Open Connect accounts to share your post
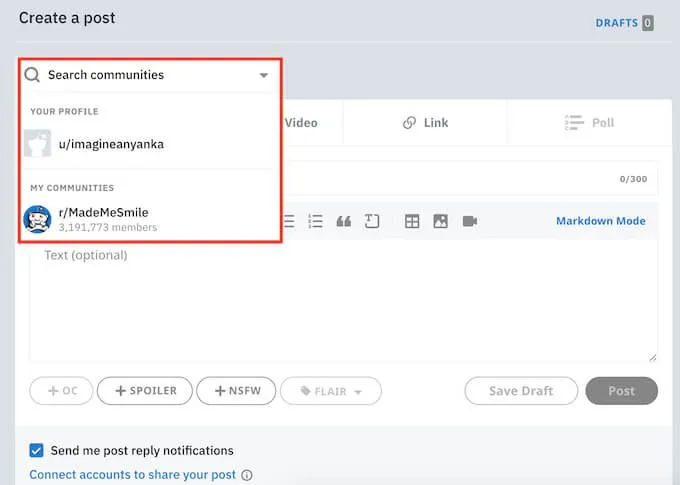Screen dimensions: 680x485 pos(132,475)
